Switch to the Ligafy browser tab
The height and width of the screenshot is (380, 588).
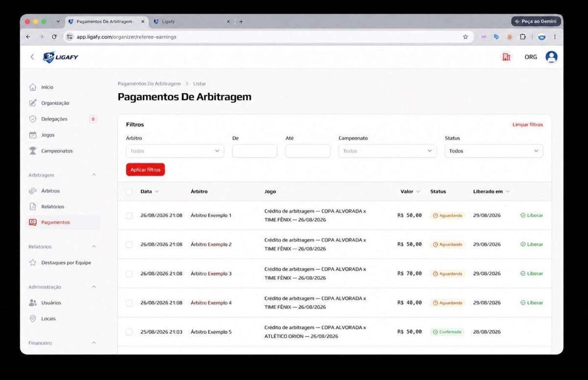pyautogui.click(x=191, y=22)
